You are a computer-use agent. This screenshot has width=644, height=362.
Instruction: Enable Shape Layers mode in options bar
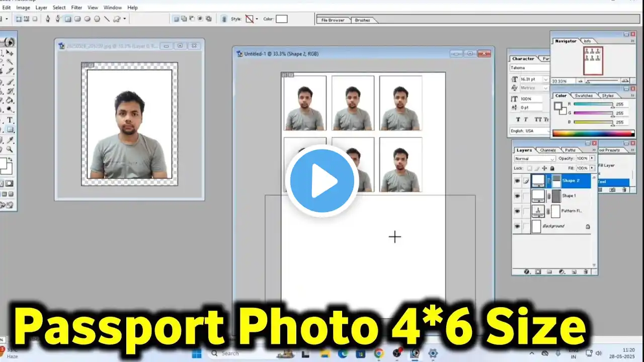[19, 19]
